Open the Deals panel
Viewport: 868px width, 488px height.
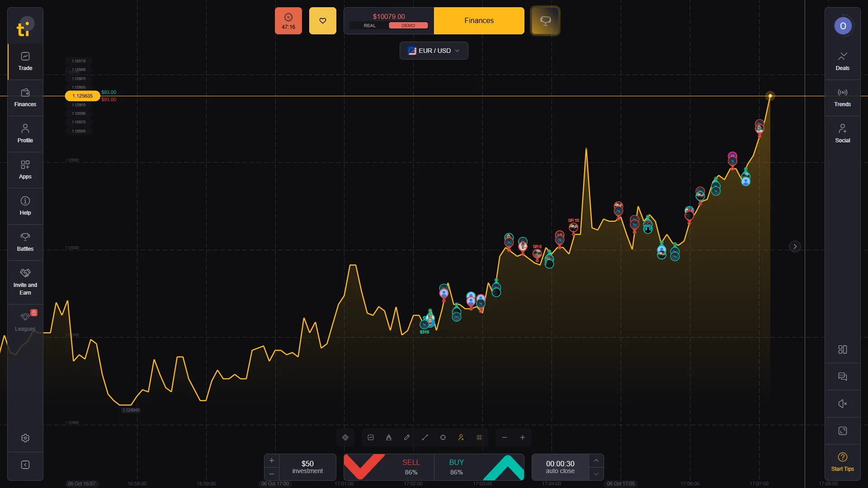click(843, 61)
